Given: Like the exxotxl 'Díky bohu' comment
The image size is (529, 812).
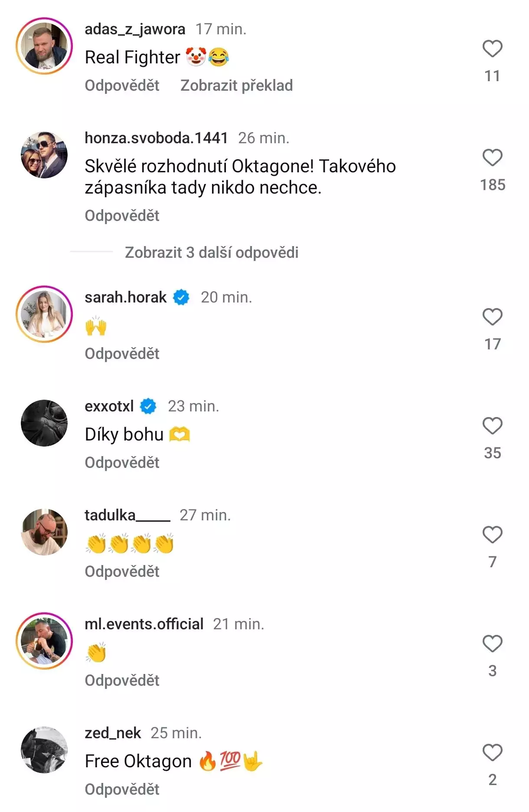Looking at the screenshot, I should [x=492, y=426].
